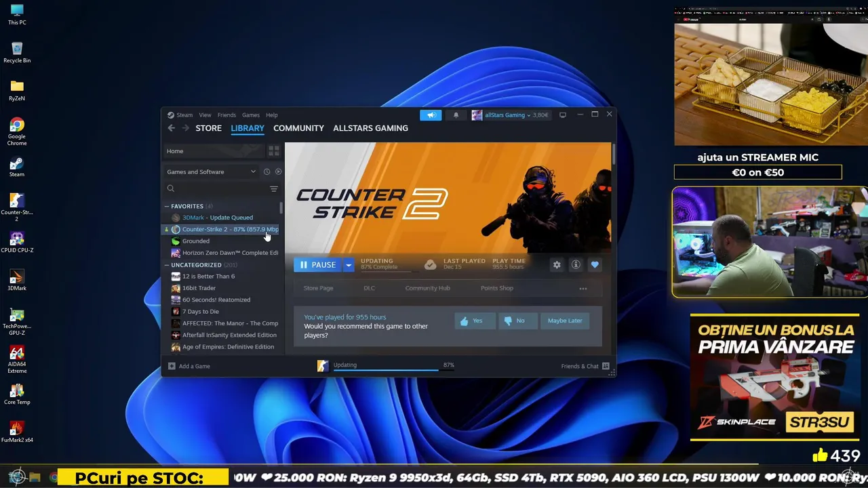
Task: Select TechPowerUp GPU-Z desktop shortcut
Action: point(17,321)
